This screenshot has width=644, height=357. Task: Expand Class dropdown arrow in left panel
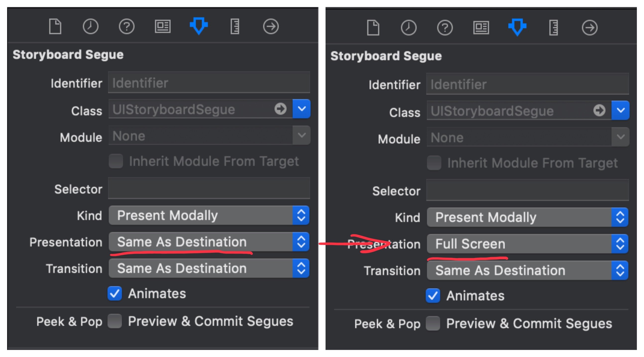[301, 109]
